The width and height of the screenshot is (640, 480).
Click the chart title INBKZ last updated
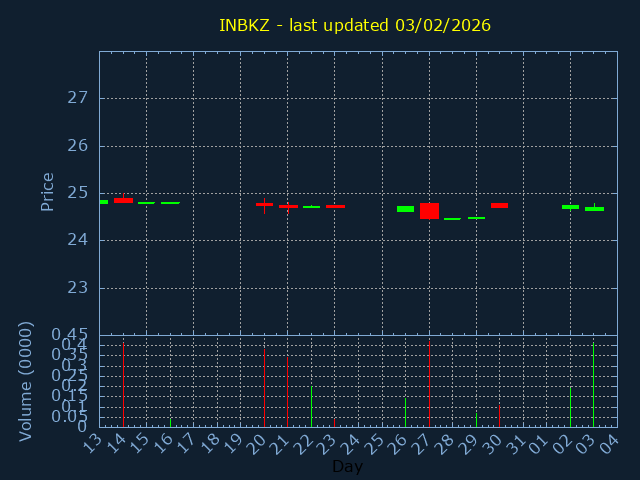click(355, 26)
